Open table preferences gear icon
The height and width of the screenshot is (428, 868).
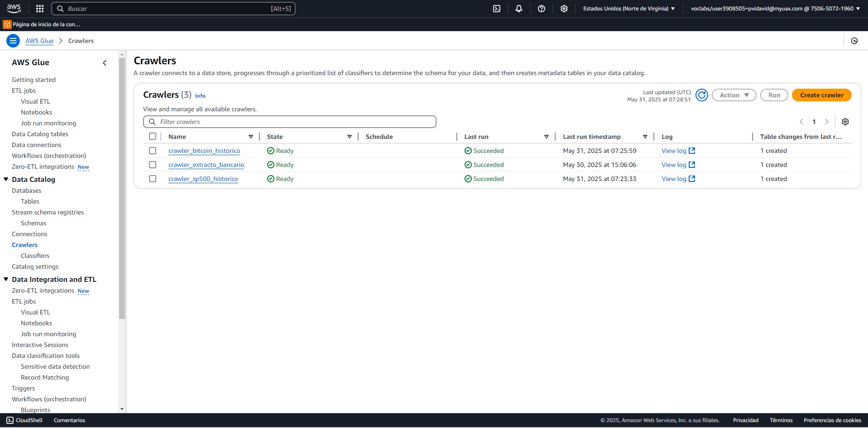[845, 122]
